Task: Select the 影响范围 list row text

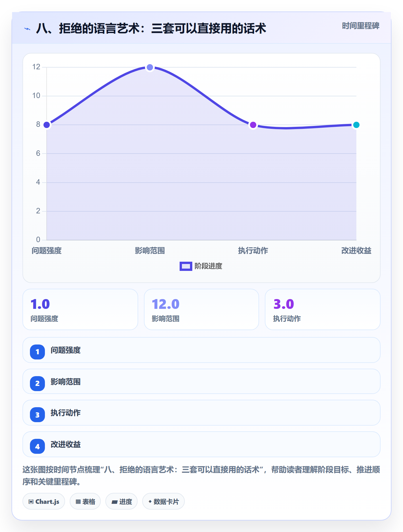Action: point(66,382)
